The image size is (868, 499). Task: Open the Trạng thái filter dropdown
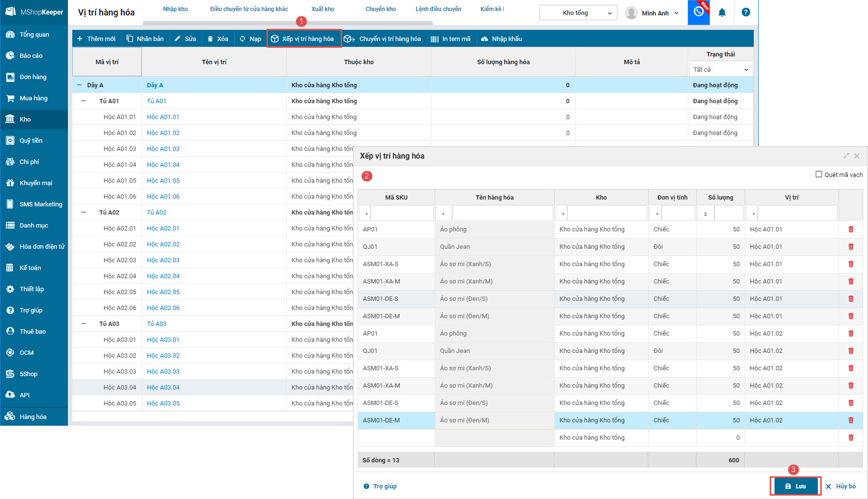pyautogui.click(x=720, y=69)
